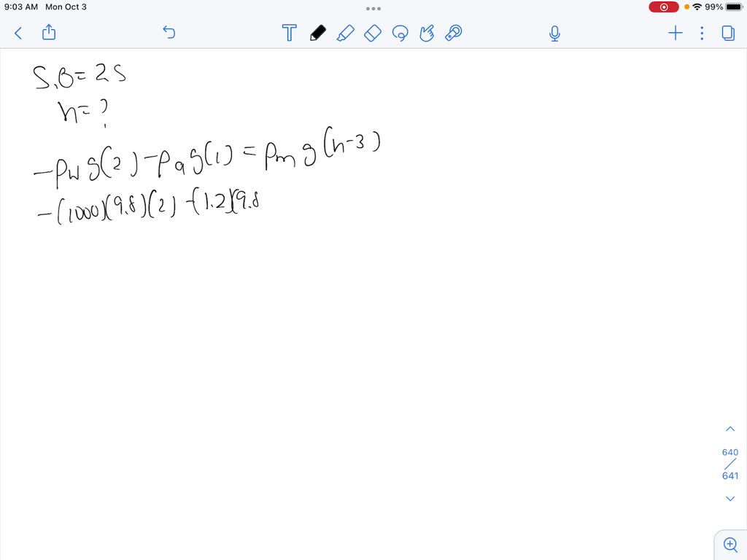Open the three-dot more options menu
The image size is (747, 560).
[x=701, y=33]
